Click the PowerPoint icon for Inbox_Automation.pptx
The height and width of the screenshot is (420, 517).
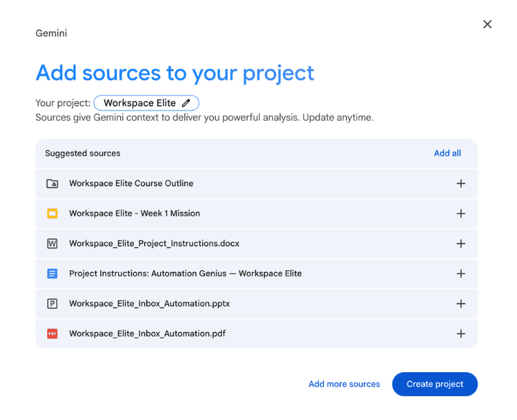tap(52, 303)
